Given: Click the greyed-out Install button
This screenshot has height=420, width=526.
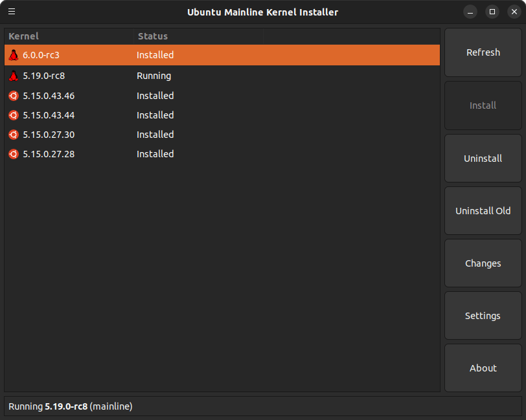Looking at the screenshot, I should click(x=483, y=105).
